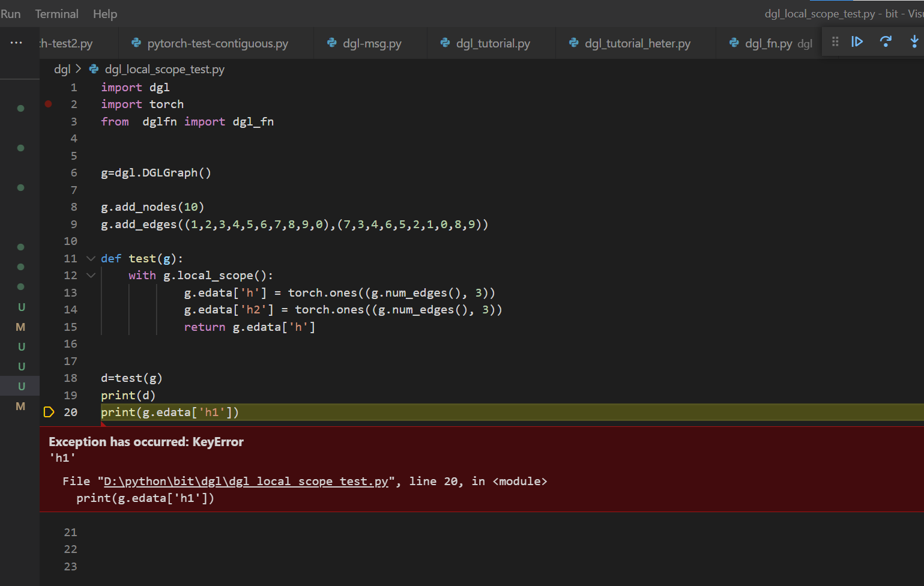Collapse the test function at line 11
The image size is (924, 586).
(90, 258)
